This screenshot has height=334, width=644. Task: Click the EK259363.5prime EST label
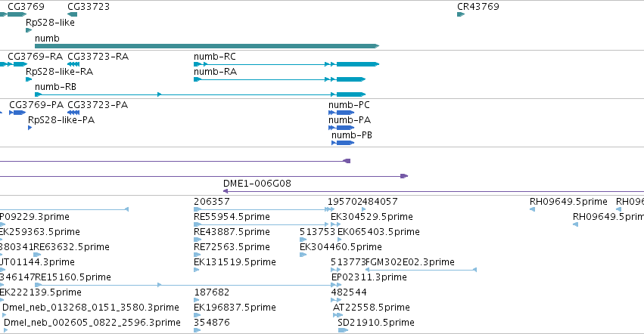pyautogui.click(x=39, y=232)
